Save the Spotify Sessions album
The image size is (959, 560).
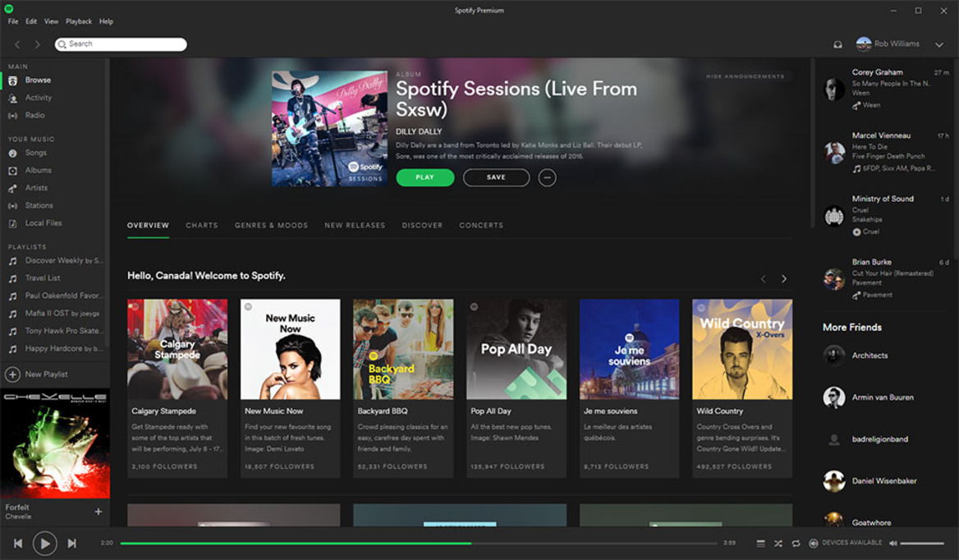pyautogui.click(x=496, y=177)
